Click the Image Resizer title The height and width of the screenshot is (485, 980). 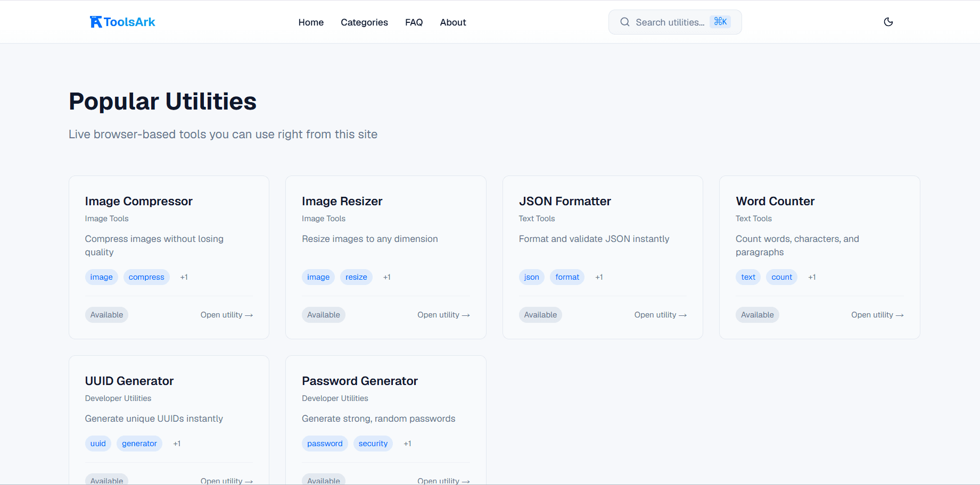(342, 201)
